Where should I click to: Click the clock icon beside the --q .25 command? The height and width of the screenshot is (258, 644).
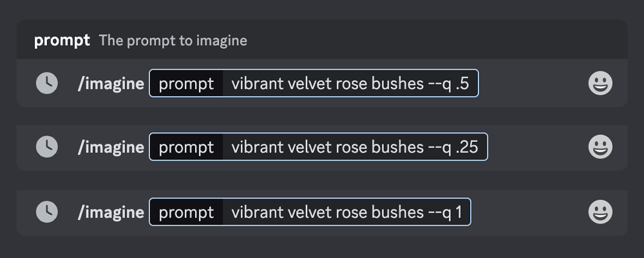tap(47, 147)
